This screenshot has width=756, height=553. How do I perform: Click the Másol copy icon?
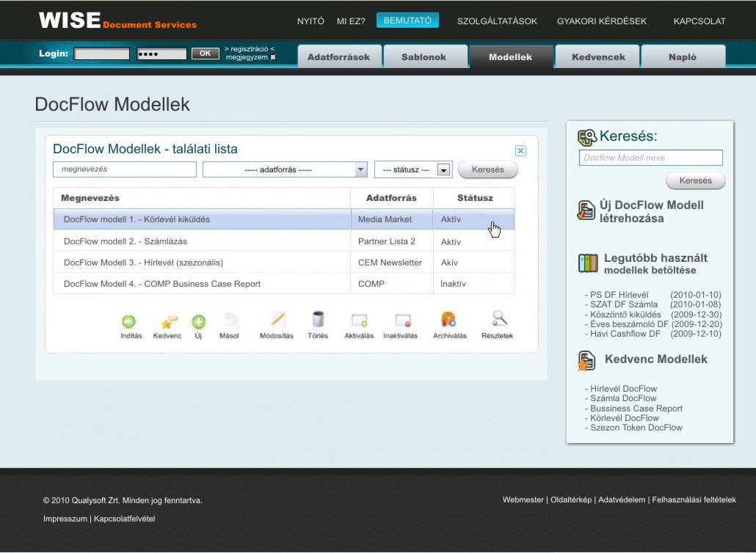[230, 321]
